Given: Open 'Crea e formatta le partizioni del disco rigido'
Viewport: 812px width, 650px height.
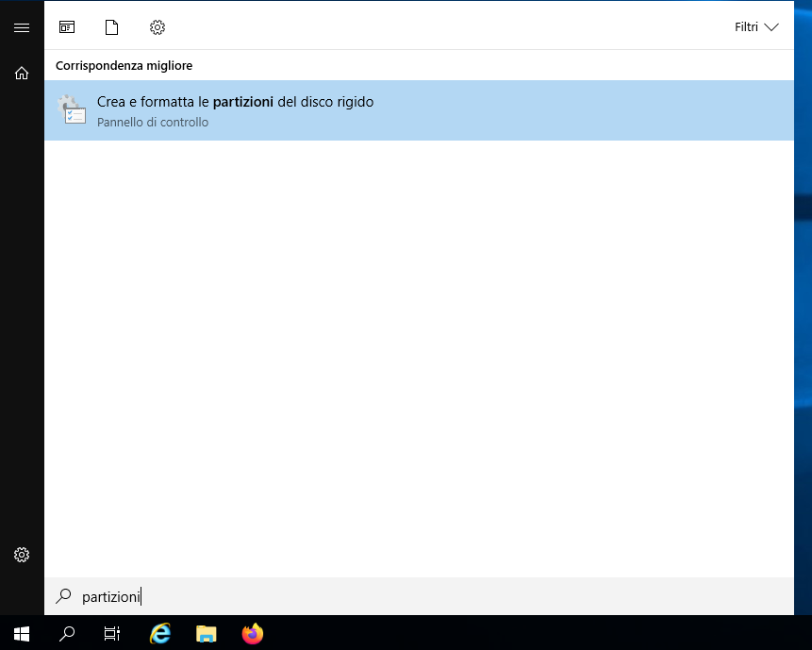Looking at the screenshot, I should point(419,110).
